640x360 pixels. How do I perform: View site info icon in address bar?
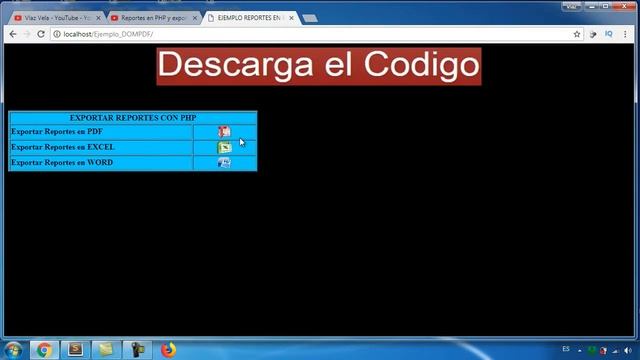coord(57,34)
